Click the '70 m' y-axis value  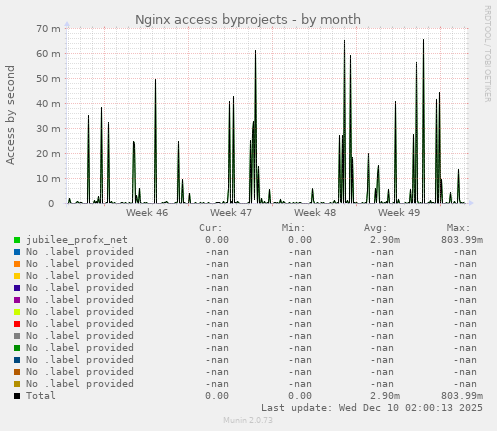coord(48,29)
